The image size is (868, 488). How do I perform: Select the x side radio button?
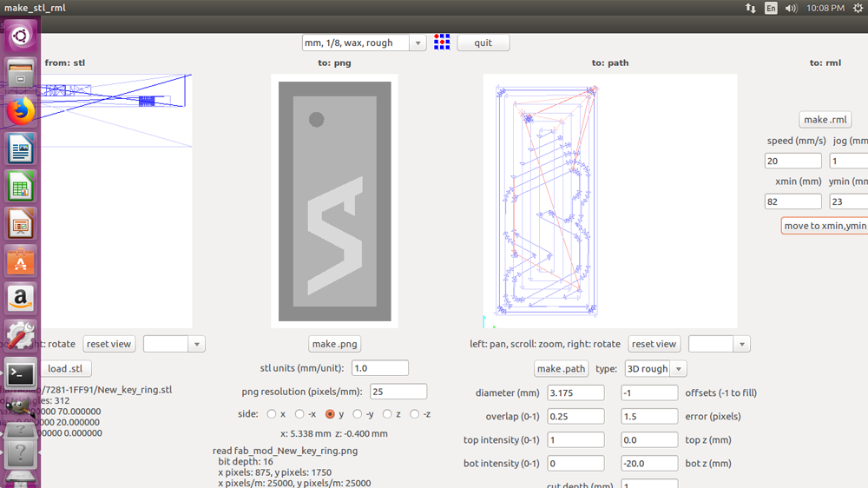tap(271, 414)
